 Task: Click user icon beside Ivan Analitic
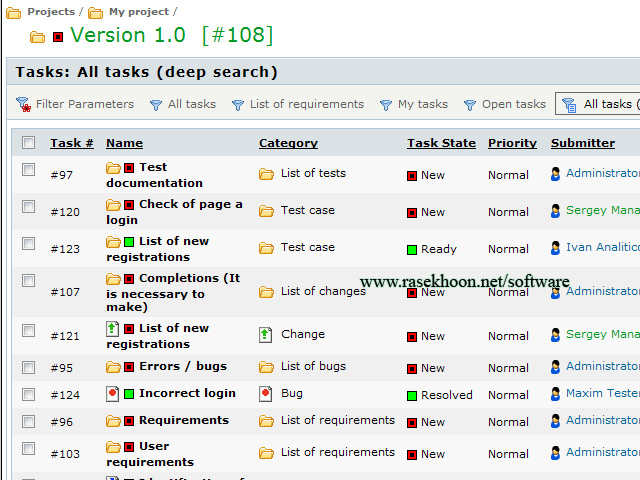[x=555, y=248]
